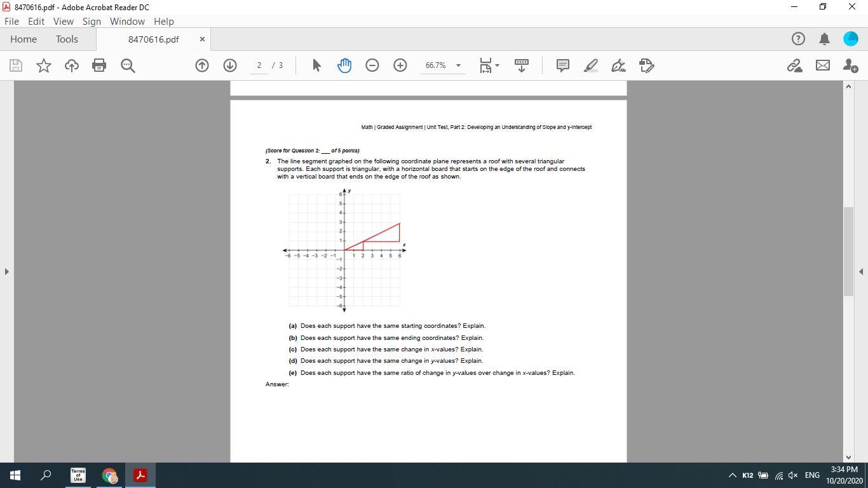Screen dimensions: 868x488
Task: Upload the file with the cloud icon
Action: click(x=71, y=65)
